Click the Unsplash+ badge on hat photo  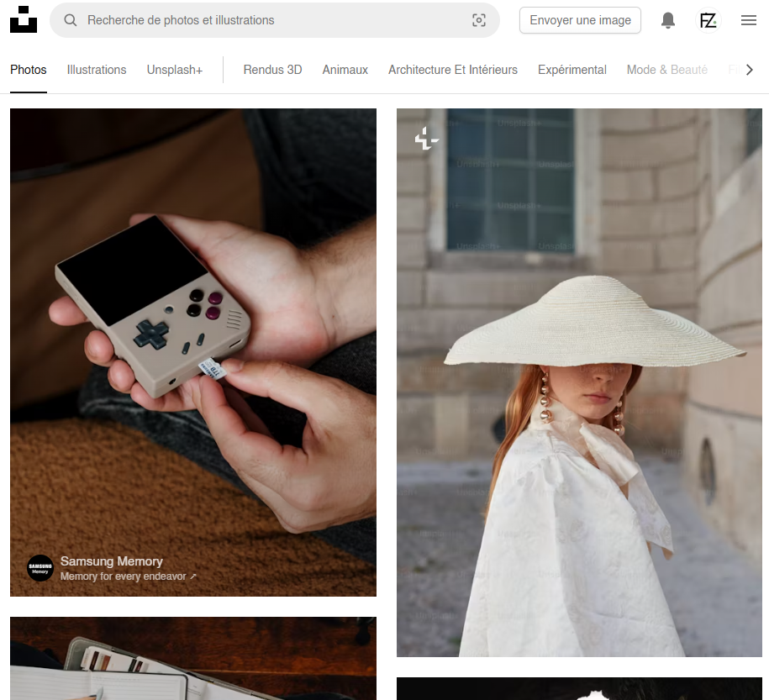pos(426,139)
